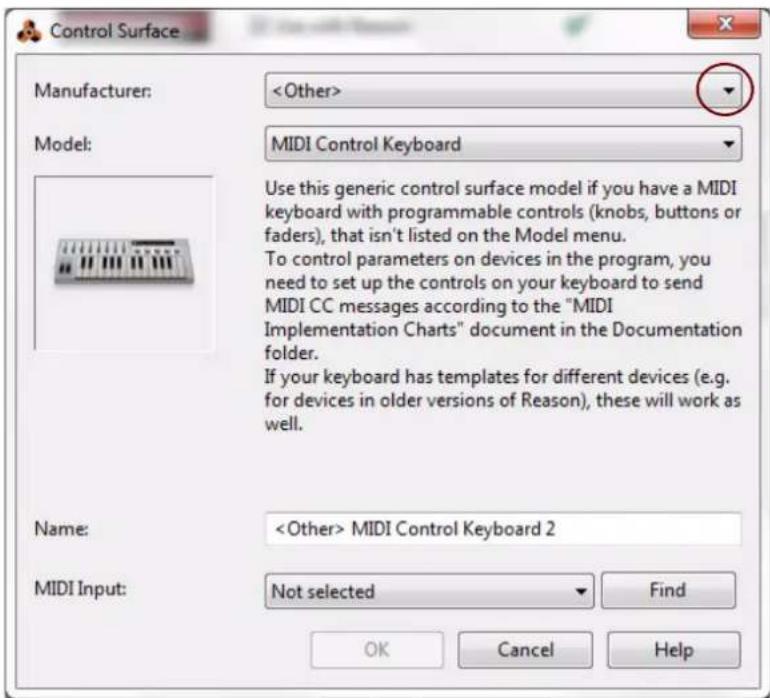Click the MIDI keyboard thumbnail image
This screenshot has width=770, height=698.
point(124,261)
